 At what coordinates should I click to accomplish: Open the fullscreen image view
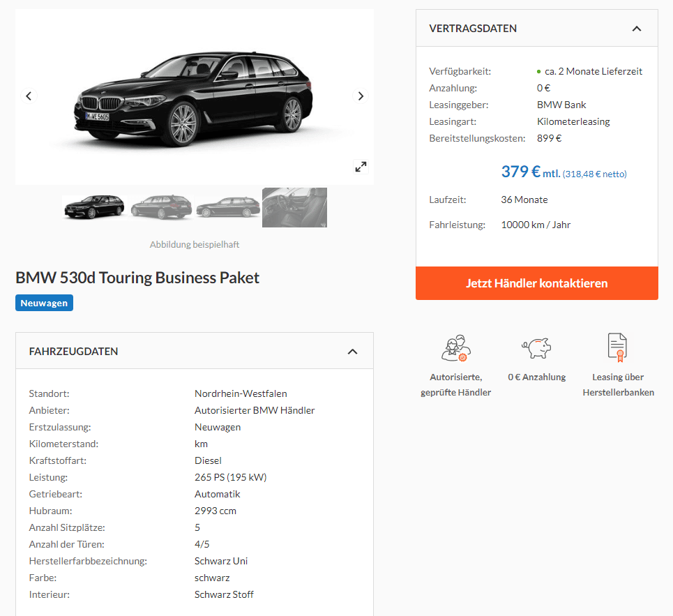tap(361, 167)
